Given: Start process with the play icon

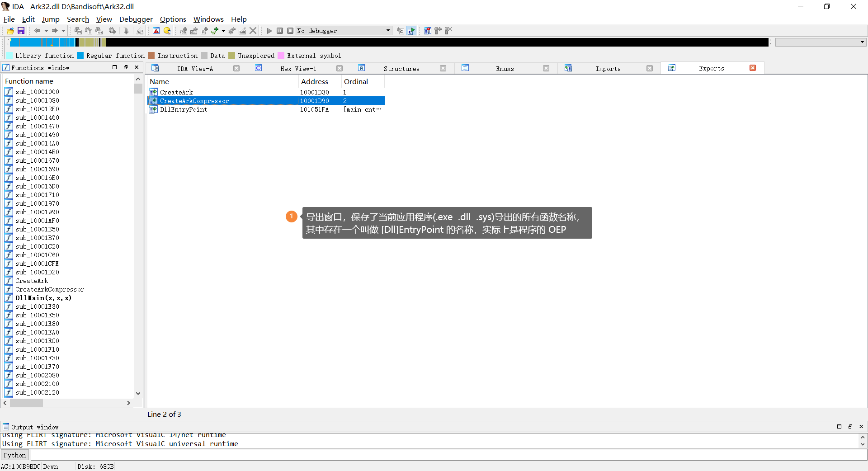Looking at the screenshot, I should 269,31.
